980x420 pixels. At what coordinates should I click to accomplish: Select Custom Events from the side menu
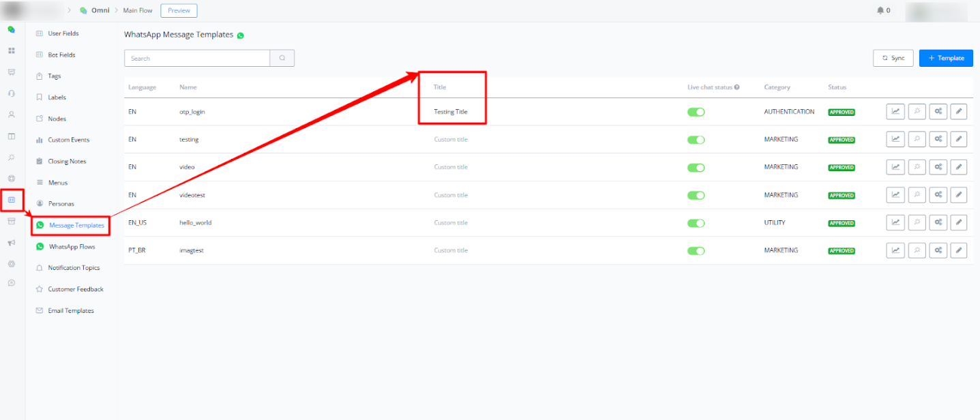68,140
